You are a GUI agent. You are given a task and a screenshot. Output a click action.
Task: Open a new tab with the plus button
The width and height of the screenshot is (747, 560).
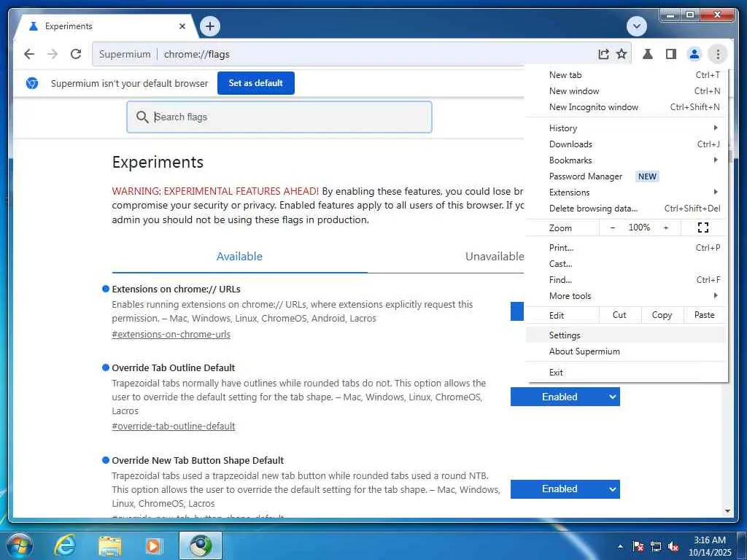[x=210, y=26]
